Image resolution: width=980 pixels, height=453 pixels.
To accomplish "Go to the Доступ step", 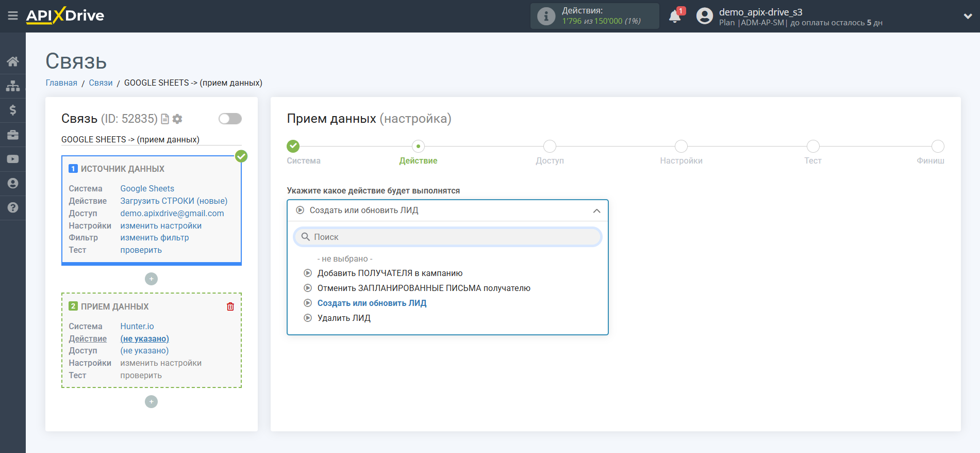I will (550, 147).
